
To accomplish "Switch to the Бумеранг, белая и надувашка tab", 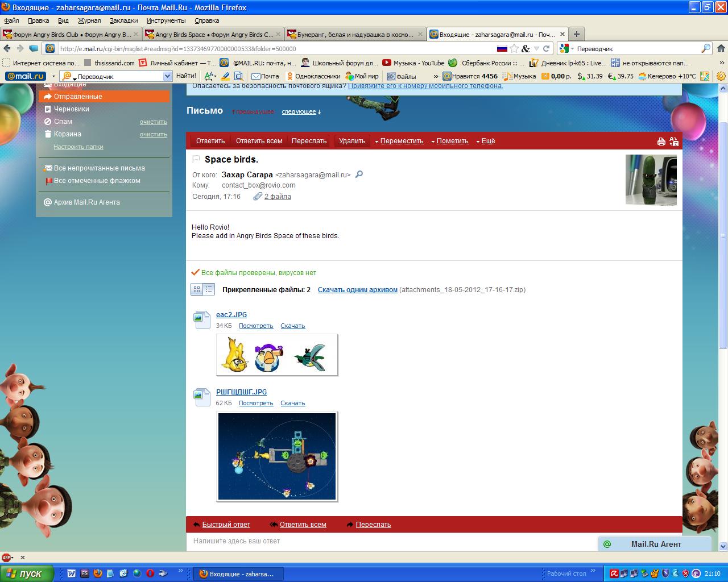I will [355, 35].
